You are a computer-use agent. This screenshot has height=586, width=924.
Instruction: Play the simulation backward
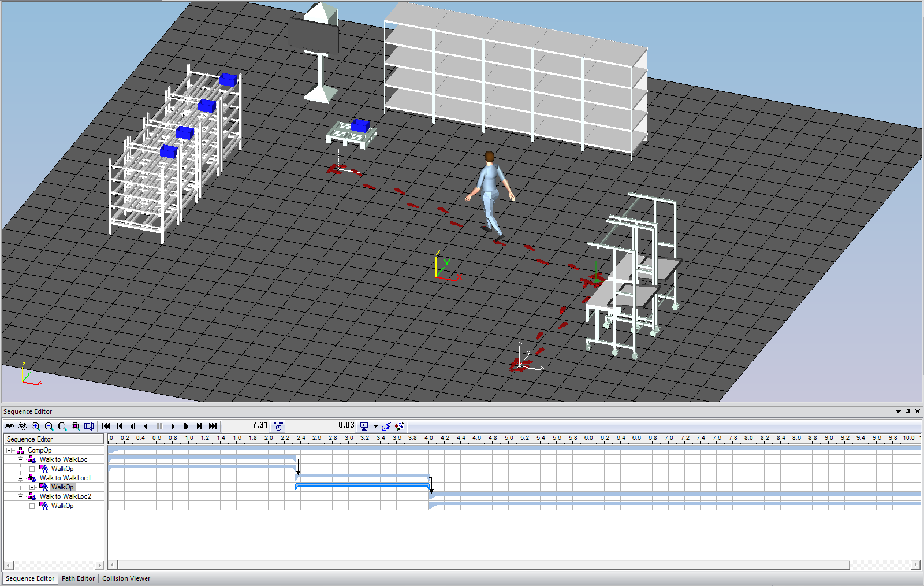click(146, 426)
